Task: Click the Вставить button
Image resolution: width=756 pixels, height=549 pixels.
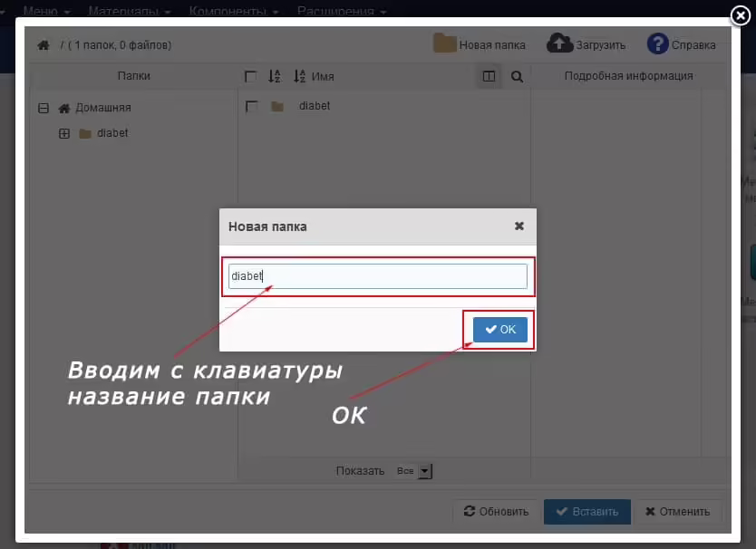Action: pyautogui.click(x=587, y=512)
